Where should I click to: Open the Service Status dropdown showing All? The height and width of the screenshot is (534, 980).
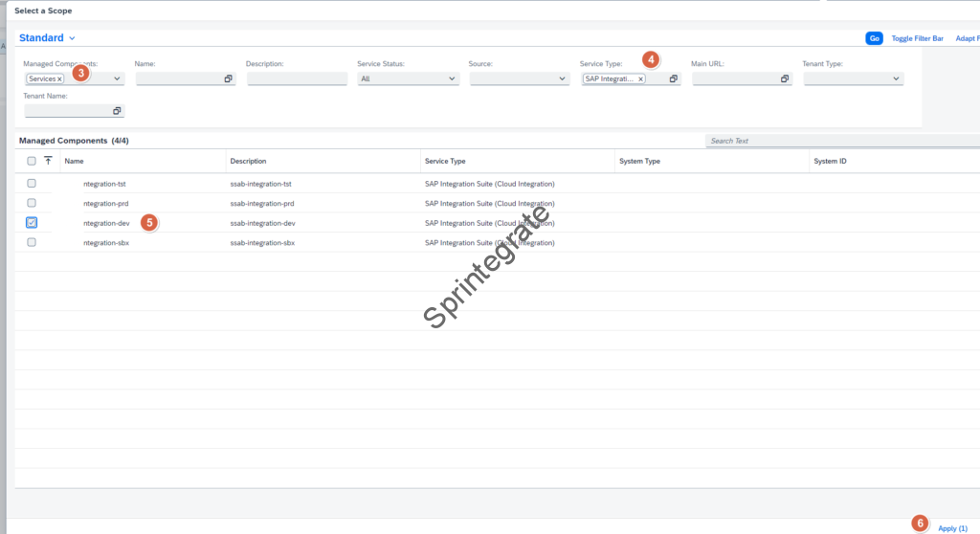[452, 78]
